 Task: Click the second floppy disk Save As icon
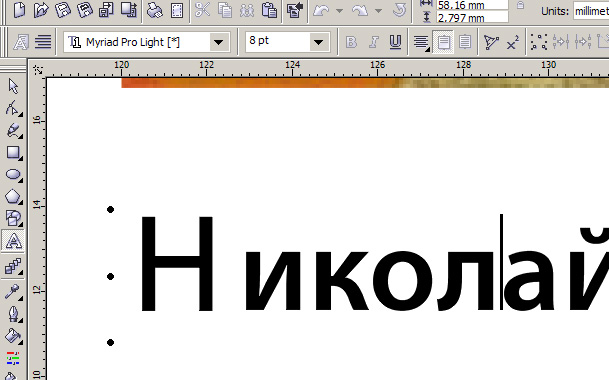pyautogui.click(x=85, y=9)
